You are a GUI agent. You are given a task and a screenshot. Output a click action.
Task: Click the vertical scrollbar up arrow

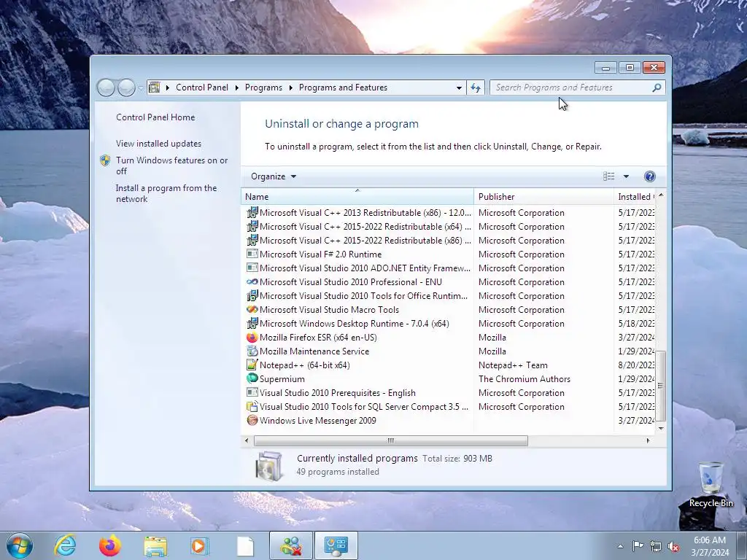[661, 195]
